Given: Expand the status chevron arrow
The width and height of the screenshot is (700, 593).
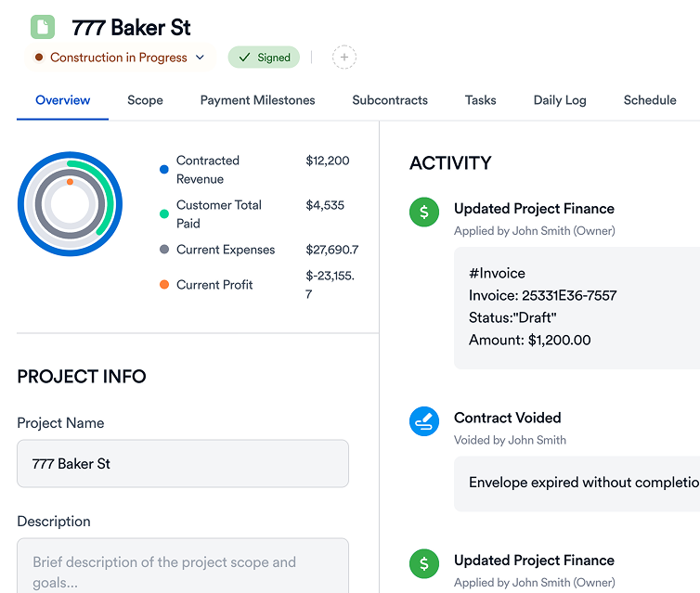Looking at the screenshot, I should (200, 58).
